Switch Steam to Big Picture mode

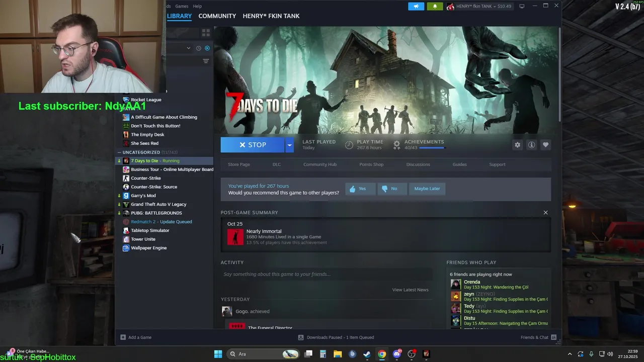[x=522, y=6]
